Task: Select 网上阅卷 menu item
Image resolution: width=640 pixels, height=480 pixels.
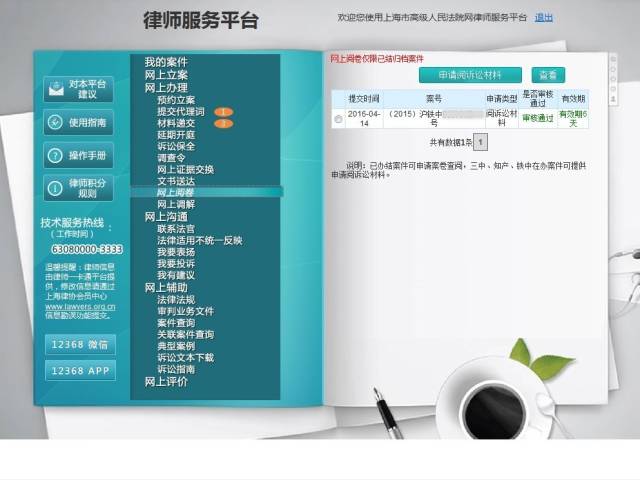Action: pyautogui.click(x=176, y=192)
